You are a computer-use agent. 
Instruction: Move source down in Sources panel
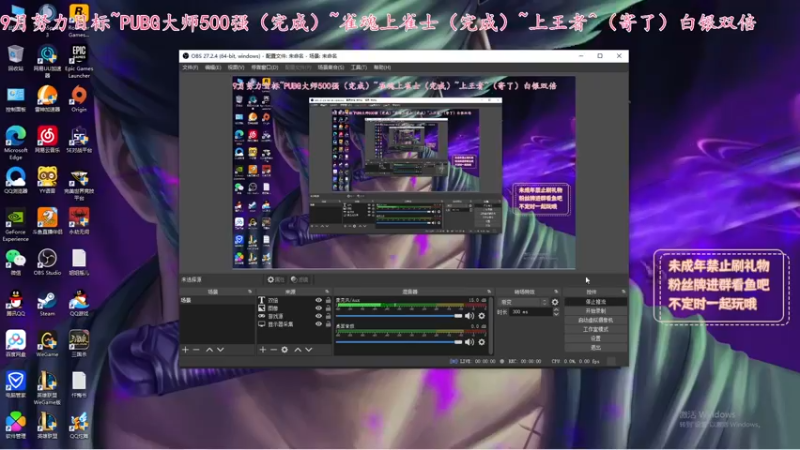pos(309,349)
